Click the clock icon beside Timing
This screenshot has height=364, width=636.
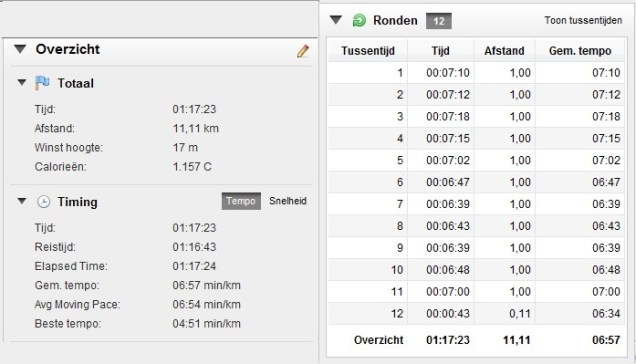[x=43, y=202]
